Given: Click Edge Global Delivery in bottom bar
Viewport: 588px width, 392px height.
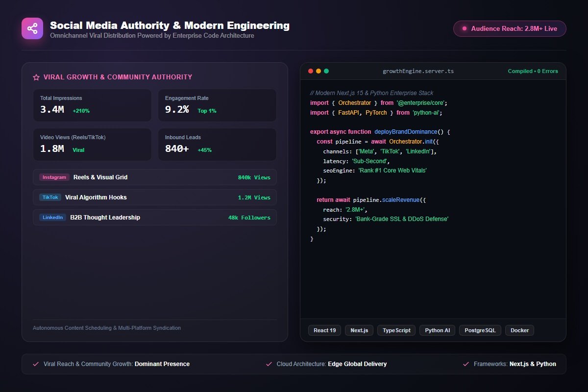Looking at the screenshot, I should click(357, 364).
